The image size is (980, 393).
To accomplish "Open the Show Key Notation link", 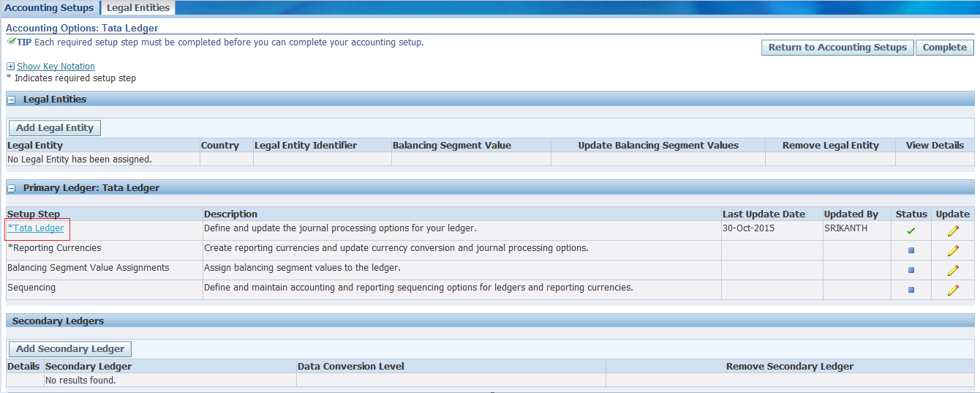I will 56,67.
